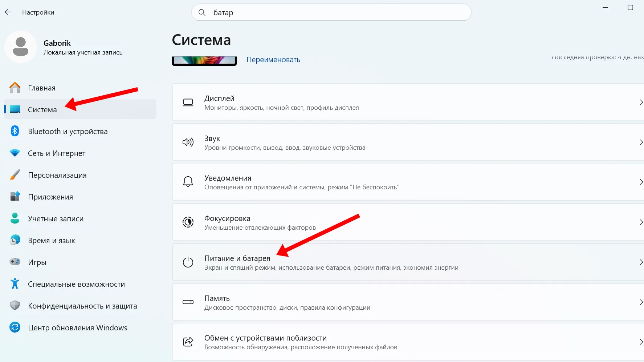Click 'Уменьшение отвлекающих факторов' description

pyautogui.click(x=260, y=228)
